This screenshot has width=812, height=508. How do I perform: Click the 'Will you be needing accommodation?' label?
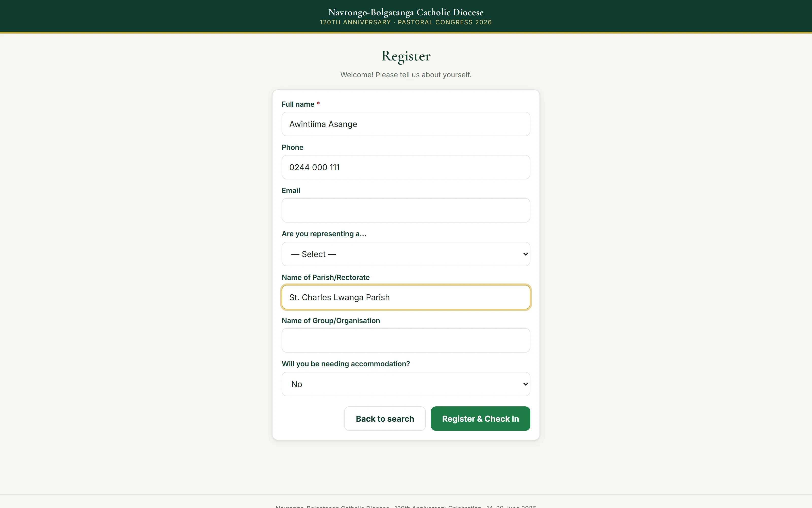coord(346,364)
